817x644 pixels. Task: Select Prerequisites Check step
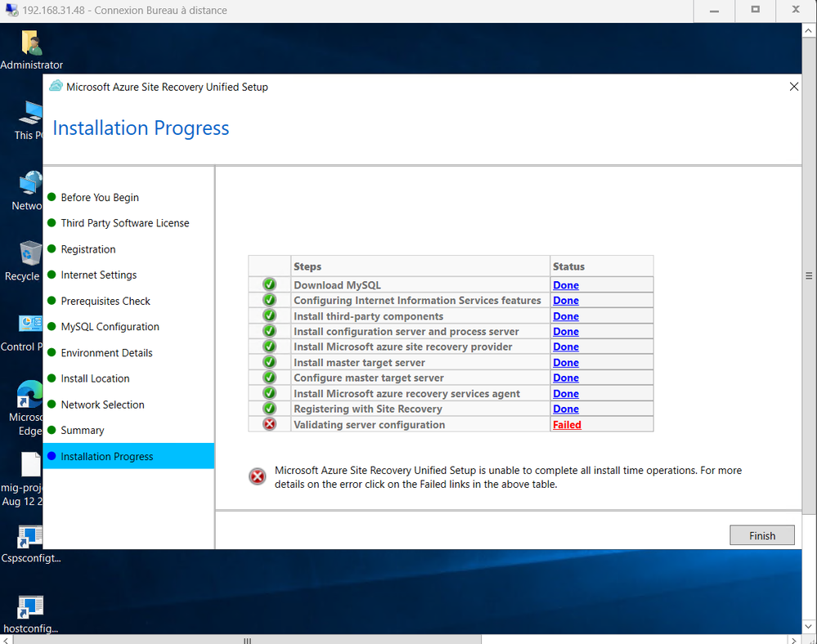pyautogui.click(x=105, y=301)
